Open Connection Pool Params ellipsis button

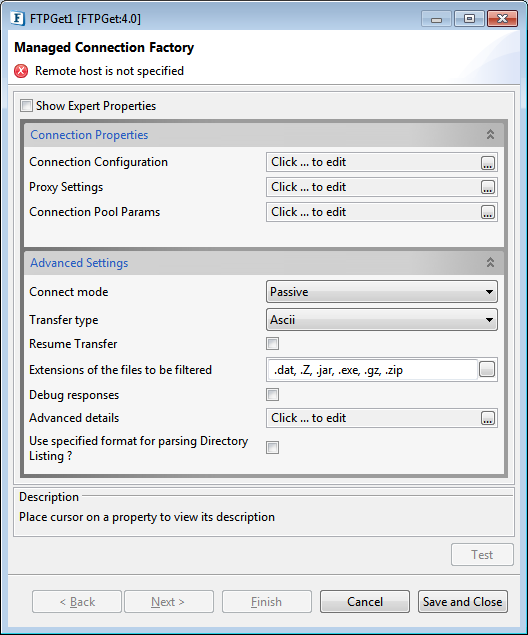[488, 212]
